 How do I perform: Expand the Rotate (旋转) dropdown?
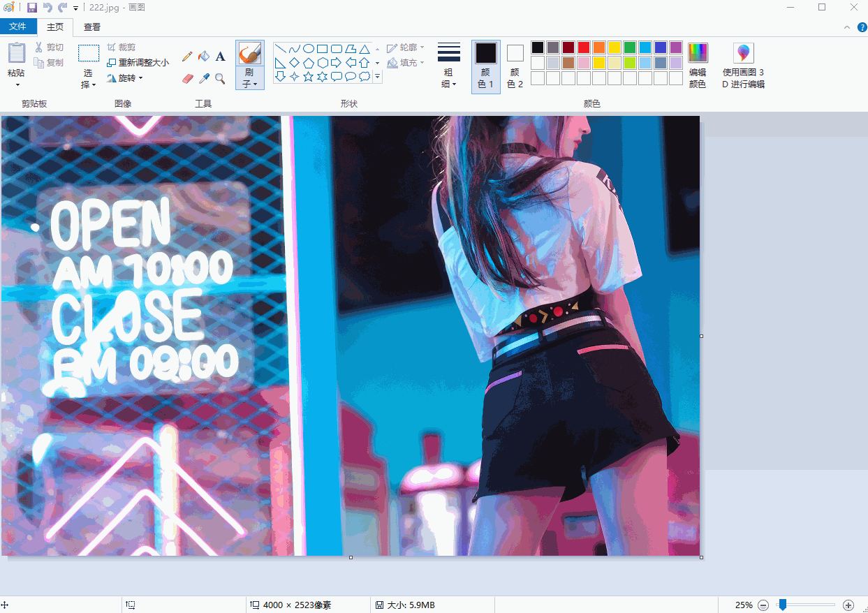[x=125, y=78]
